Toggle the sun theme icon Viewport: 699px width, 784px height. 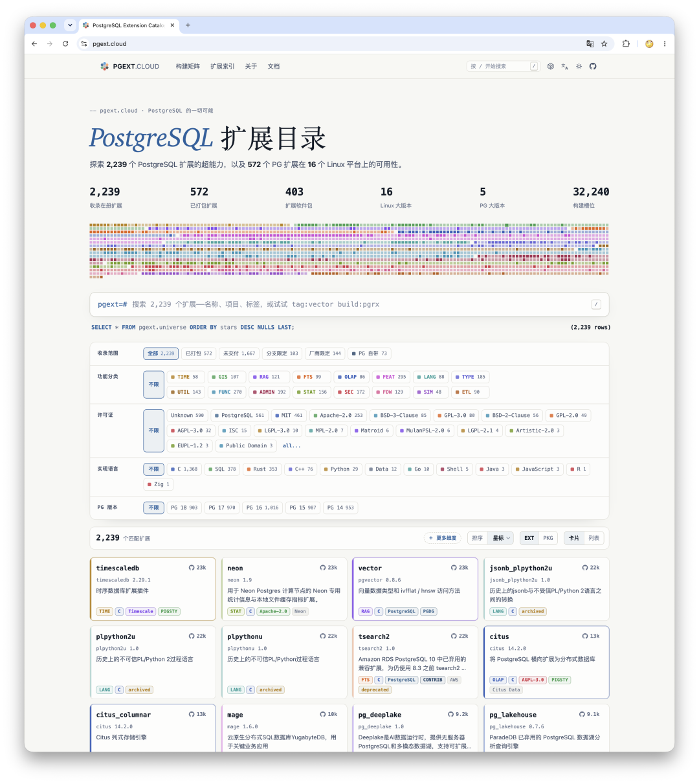pyautogui.click(x=579, y=66)
